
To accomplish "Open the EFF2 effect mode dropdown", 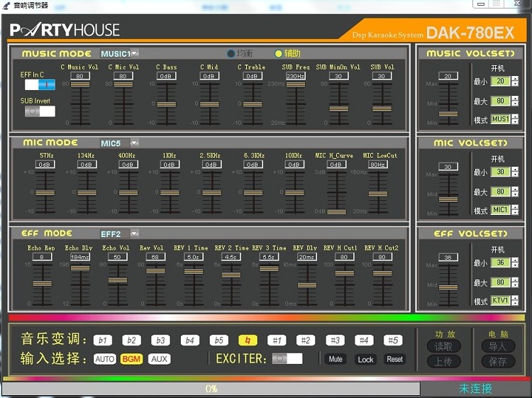I will [134, 233].
